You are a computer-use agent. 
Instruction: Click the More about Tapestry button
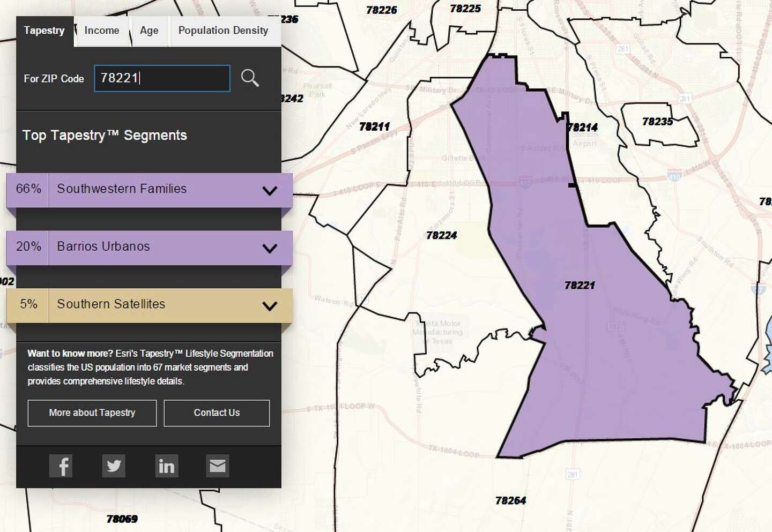click(92, 413)
